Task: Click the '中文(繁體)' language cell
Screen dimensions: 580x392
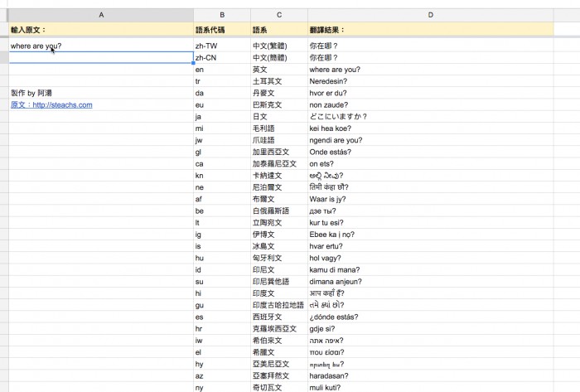Action: tap(279, 46)
